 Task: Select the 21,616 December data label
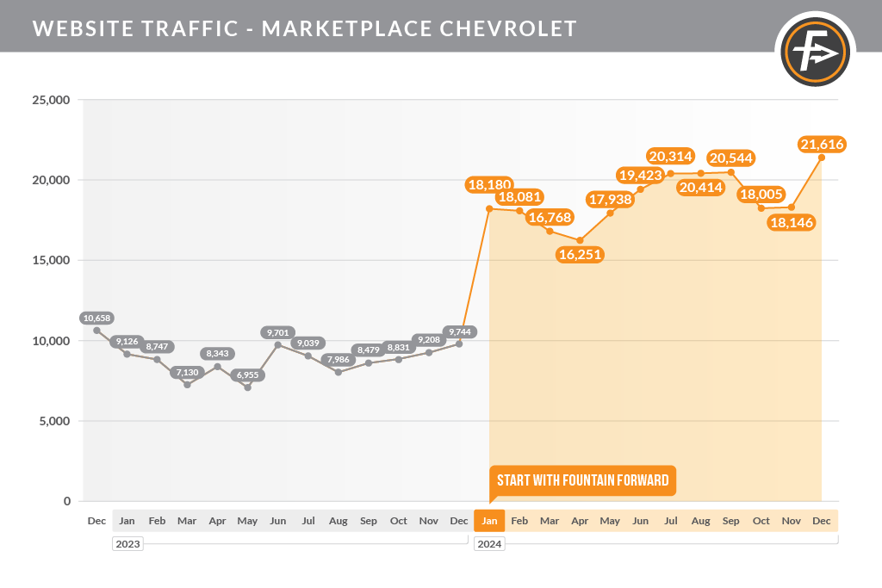(822, 145)
